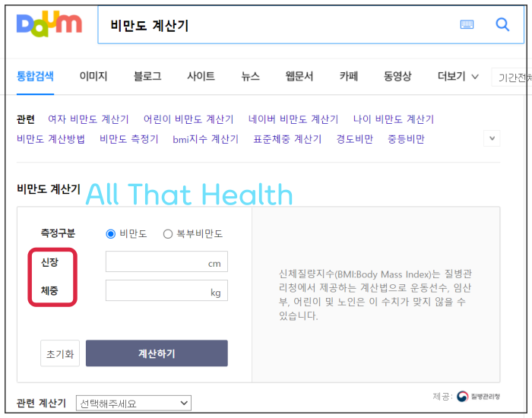This screenshot has height=418, width=532.
Task: Open related search 네이버 비만도 계산기
Action: 293,119
